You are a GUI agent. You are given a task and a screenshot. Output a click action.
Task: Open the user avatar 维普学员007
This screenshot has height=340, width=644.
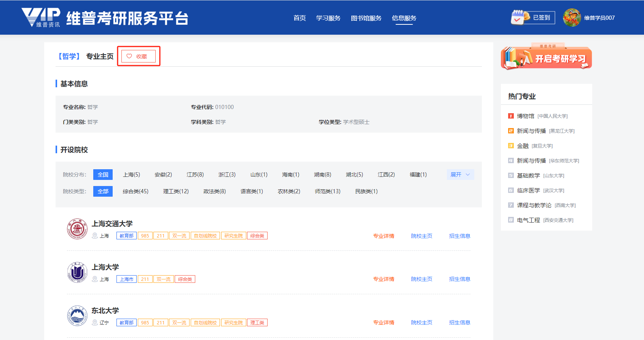572,18
